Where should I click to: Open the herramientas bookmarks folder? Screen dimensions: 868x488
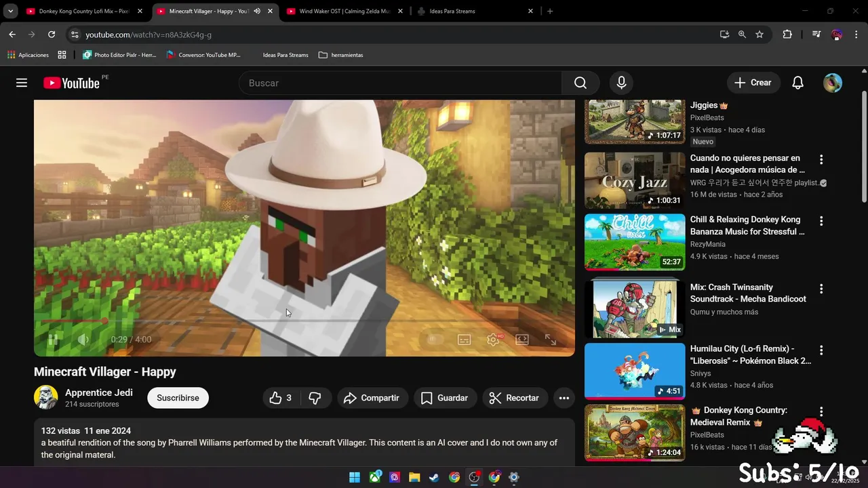click(340, 55)
